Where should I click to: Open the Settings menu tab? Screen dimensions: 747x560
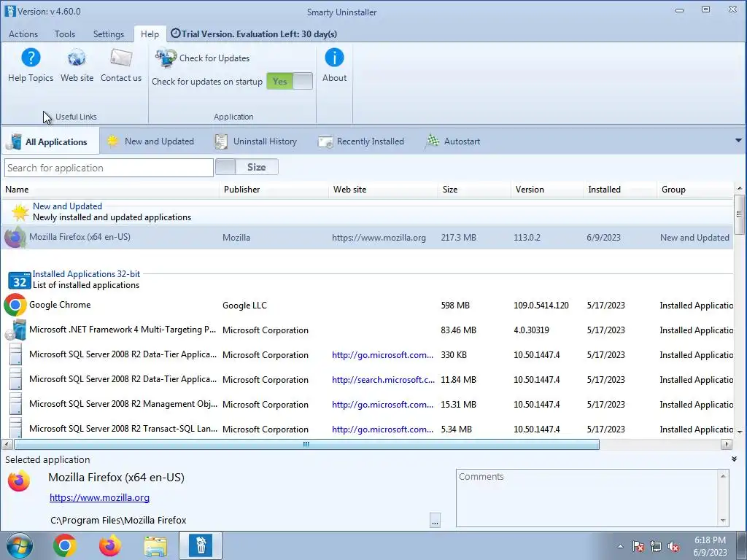109,34
